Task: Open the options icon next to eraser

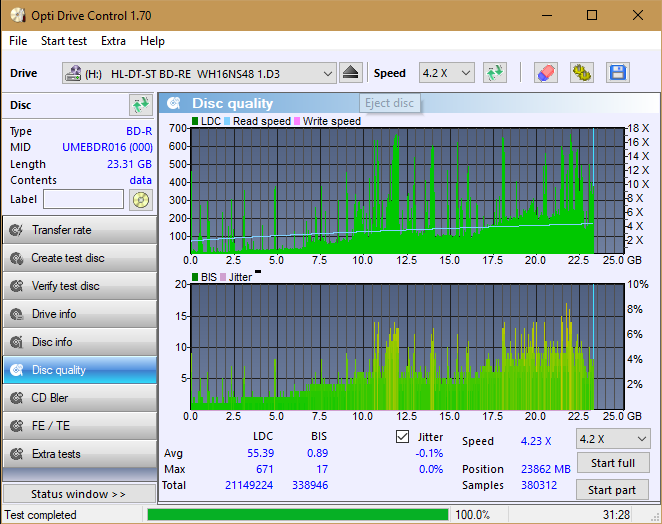Action: pyautogui.click(x=581, y=73)
